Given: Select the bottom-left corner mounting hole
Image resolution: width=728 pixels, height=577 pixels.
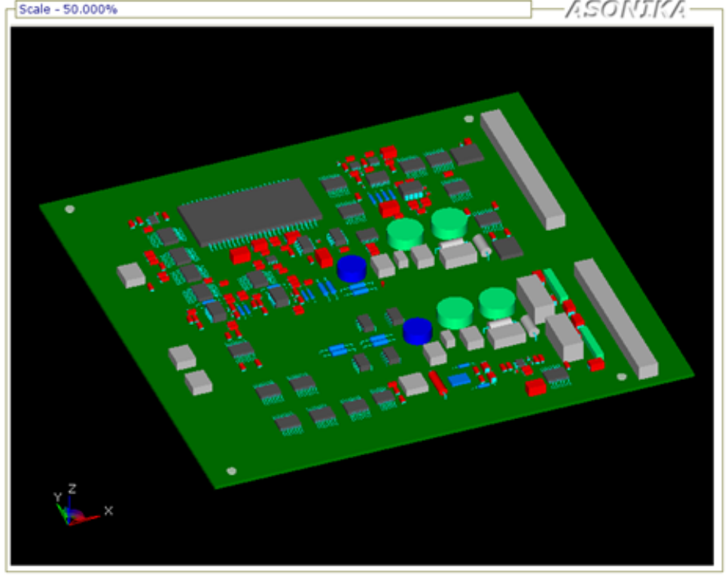Looking at the screenshot, I should 231,471.
